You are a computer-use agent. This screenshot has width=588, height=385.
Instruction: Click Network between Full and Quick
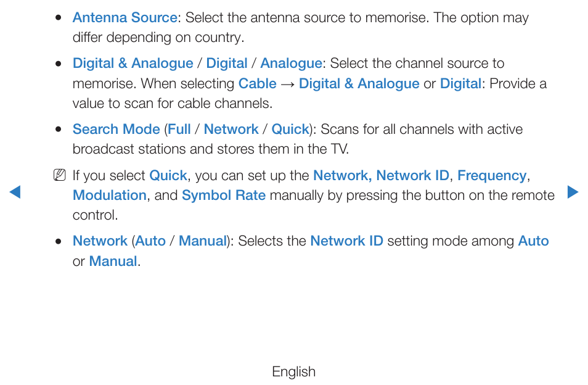click(x=231, y=129)
